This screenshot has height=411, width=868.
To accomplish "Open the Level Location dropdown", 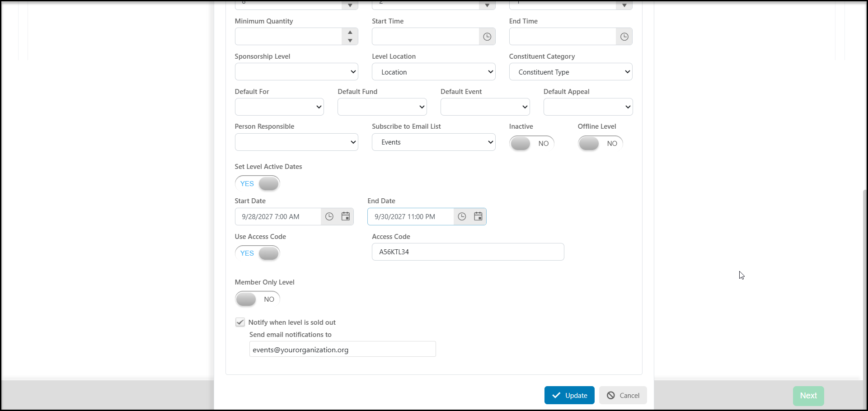I will (434, 72).
